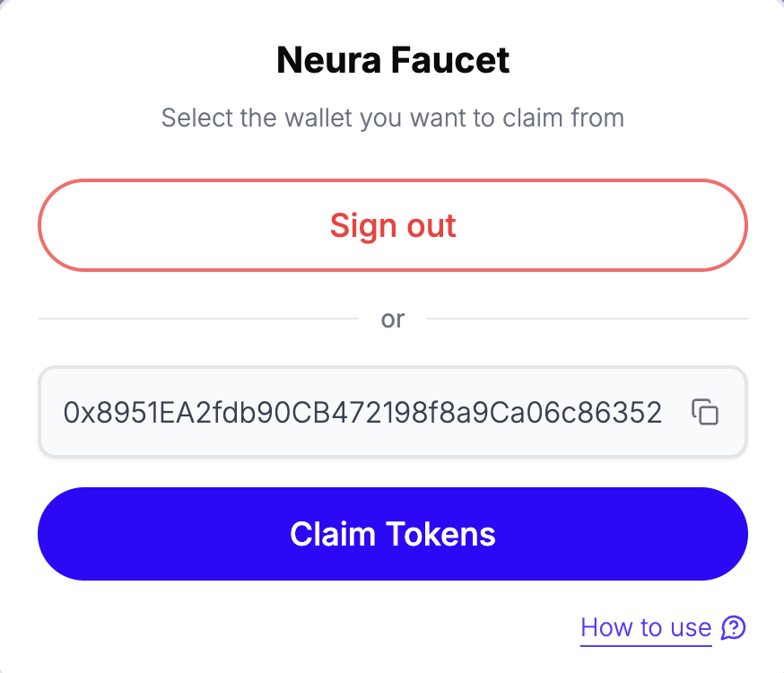Click the 'or' divider label
This screenshot has height=673, width=784.
click(x=393, y=319)
